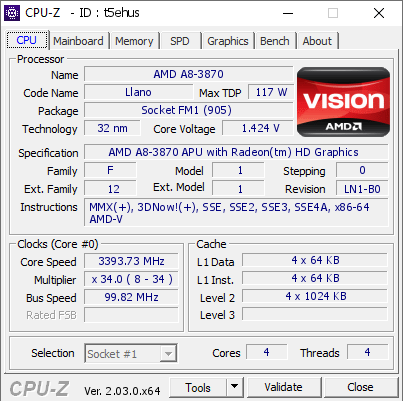Click the Close button at bottom
403x401 pixels.
tap(360, 387)
